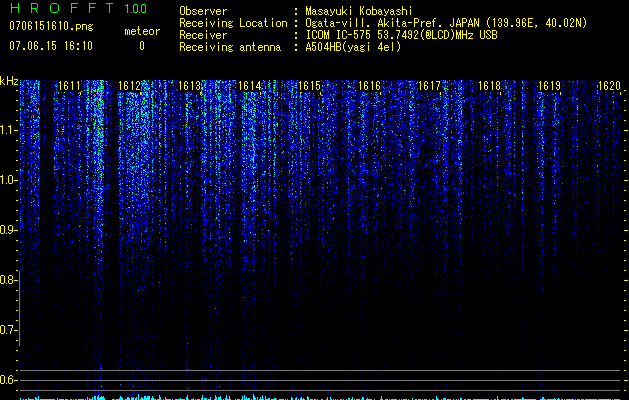Screen dimensions: 629x400
Task: Click the kHz axis unit label
Action: tap(9, 82)
